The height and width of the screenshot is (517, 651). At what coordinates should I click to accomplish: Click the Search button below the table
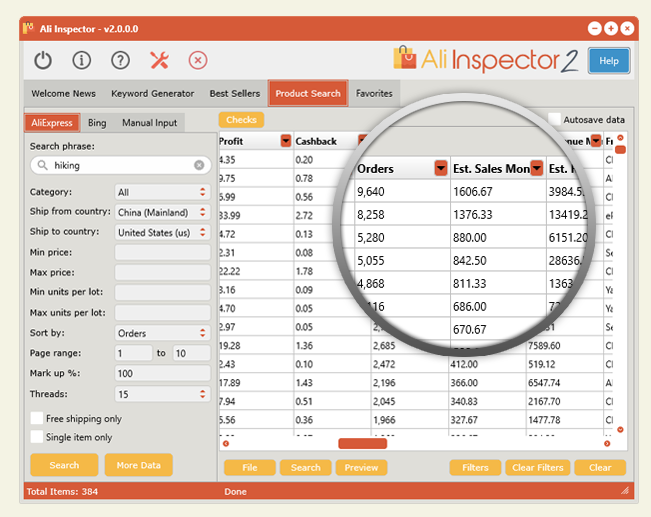pos(306,467)
